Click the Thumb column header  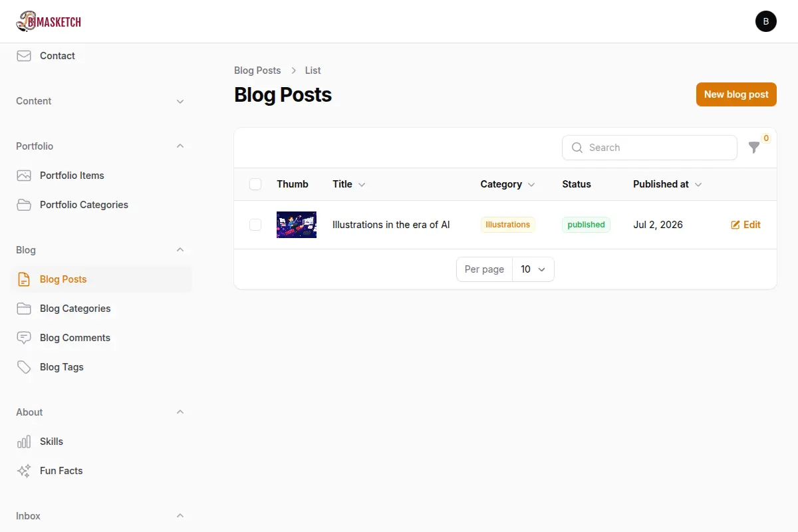[293, 184]
